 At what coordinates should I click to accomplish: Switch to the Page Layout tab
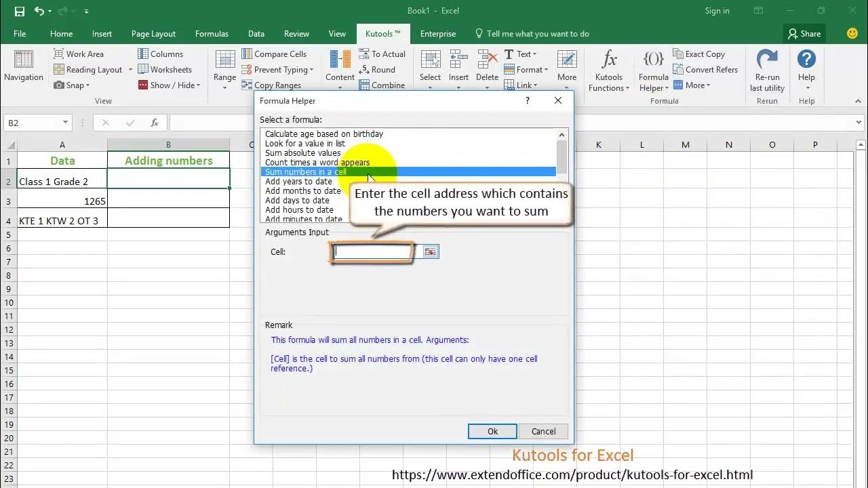[x=153, y=33]
